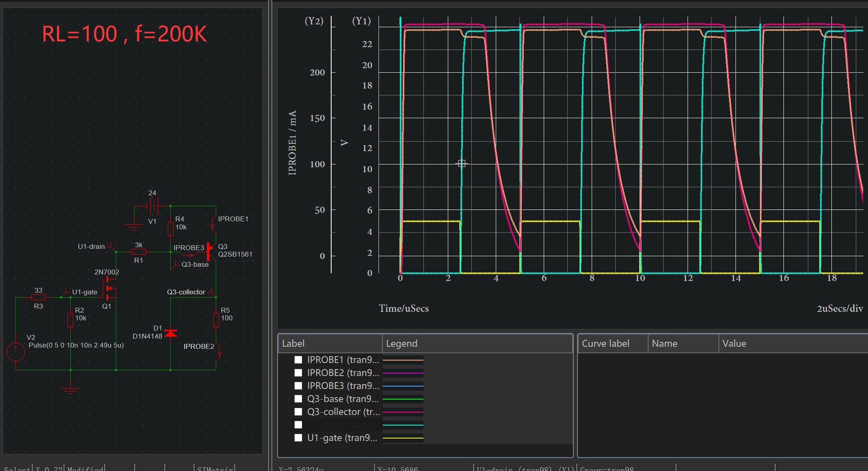The height and width of the screenshot is (471, 868).
Task: Check the Q3-collector curve checkbox
Action: point(298,412)
